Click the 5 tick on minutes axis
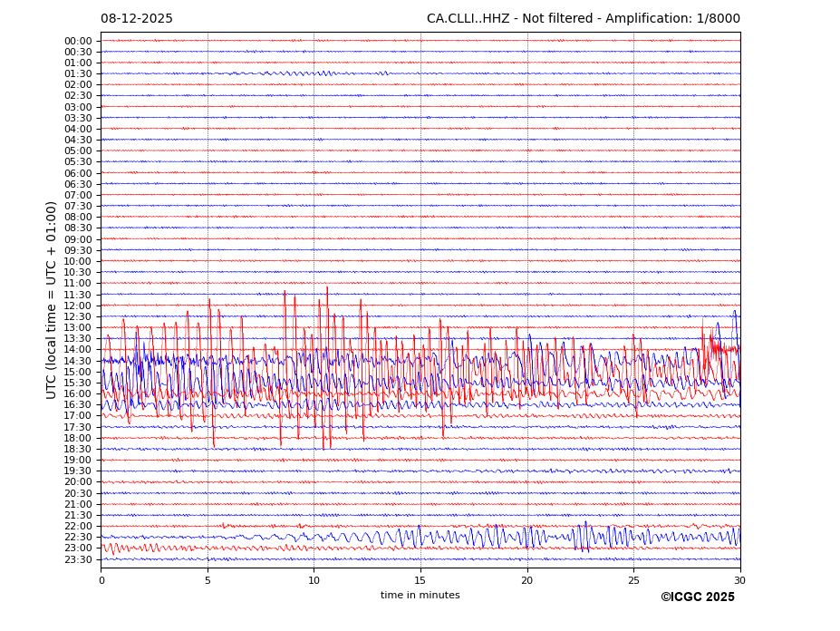840x631 pixels. (x=208, y=580)
